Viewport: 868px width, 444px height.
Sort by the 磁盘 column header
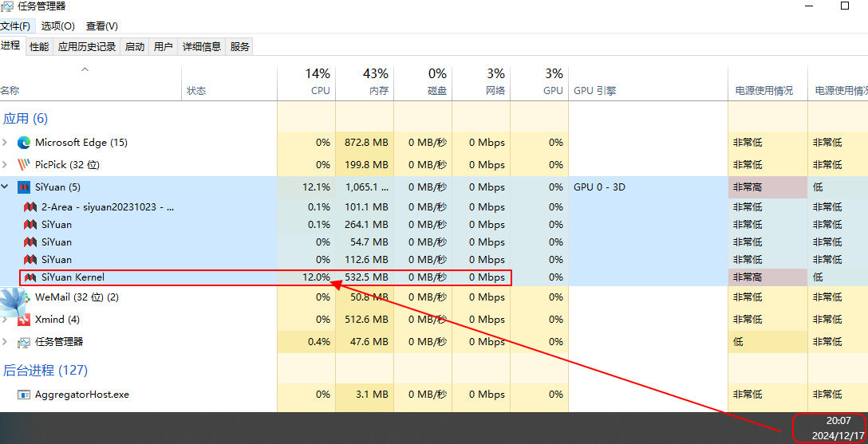pyautogui.click(x=423, y=83)
